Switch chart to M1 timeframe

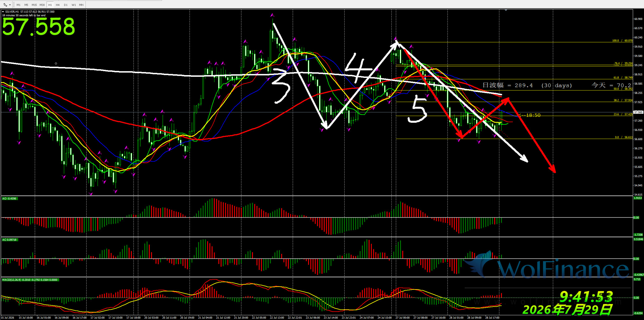click(18, 5)
